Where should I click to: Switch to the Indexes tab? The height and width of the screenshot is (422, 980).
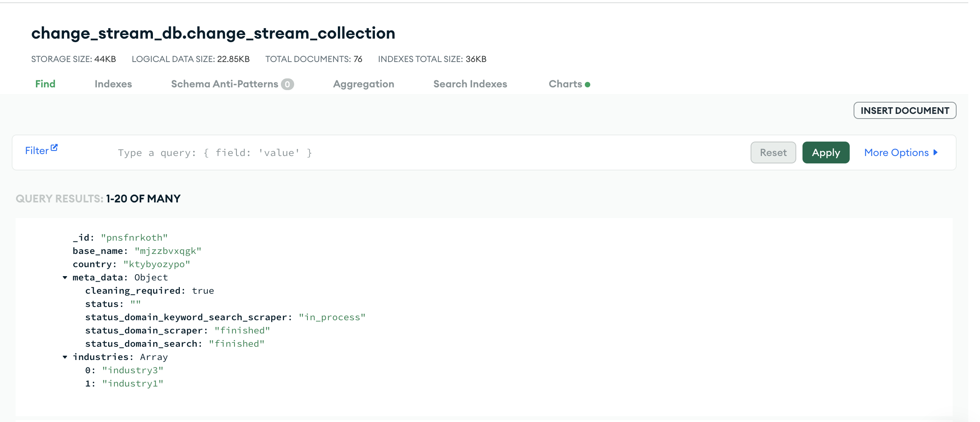point(113,84)
